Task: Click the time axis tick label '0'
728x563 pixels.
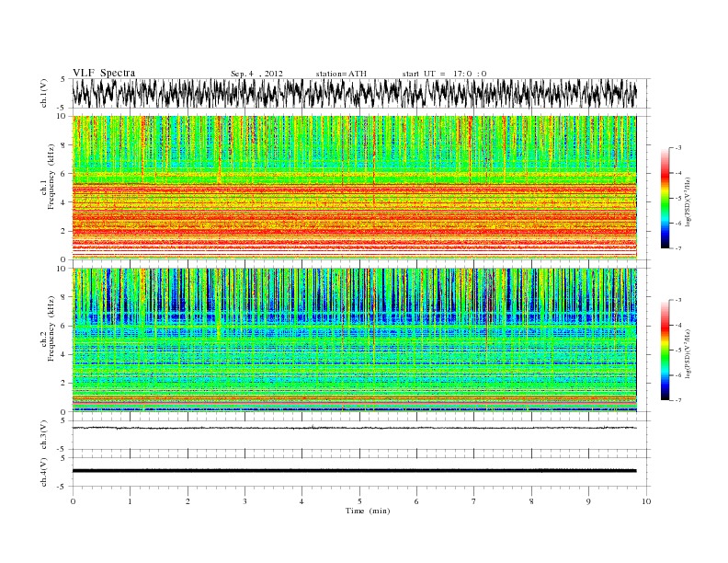Action: (73, 501)
